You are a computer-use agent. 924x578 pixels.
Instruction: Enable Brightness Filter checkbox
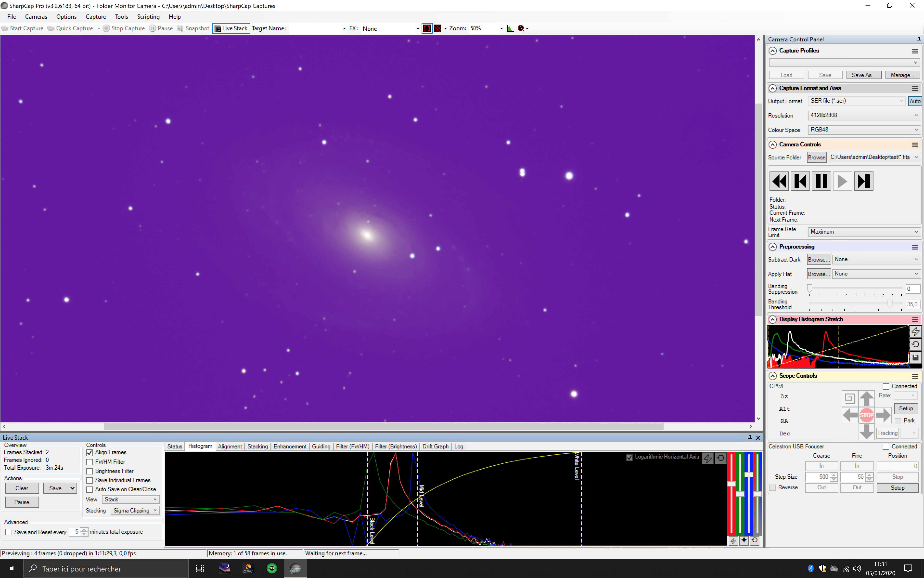[90, 471]
